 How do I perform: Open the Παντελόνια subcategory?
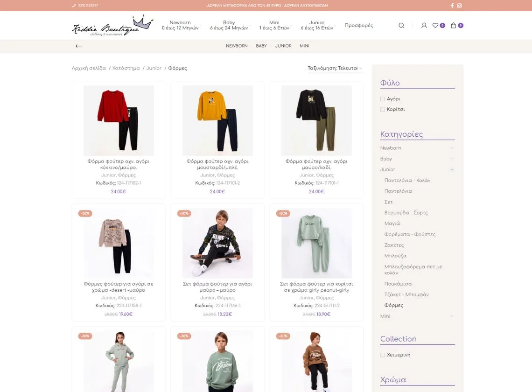point(398,191)
